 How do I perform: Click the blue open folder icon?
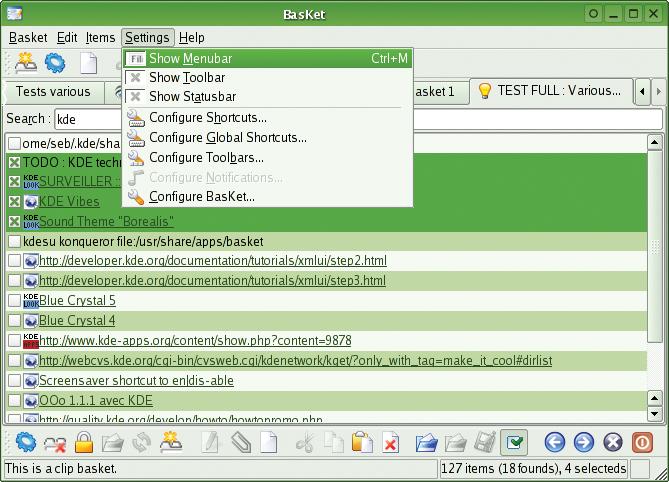pos(427,443)
